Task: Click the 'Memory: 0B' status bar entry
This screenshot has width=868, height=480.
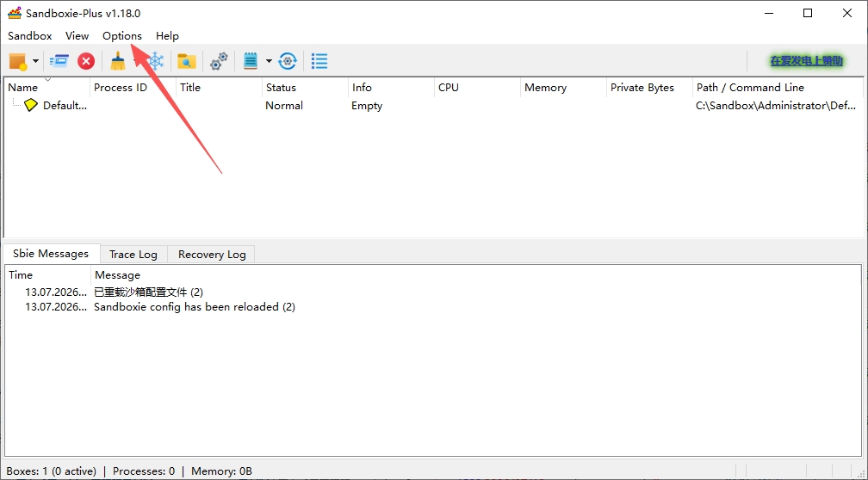Action: coord(221,471)
